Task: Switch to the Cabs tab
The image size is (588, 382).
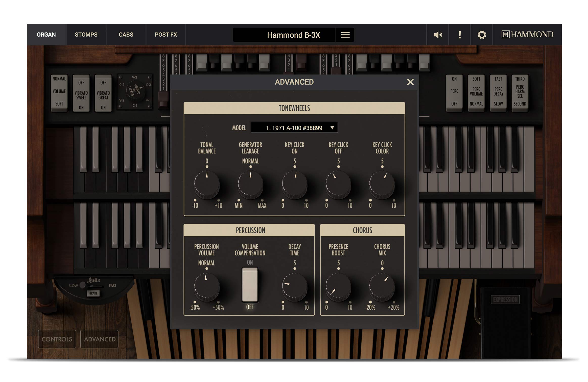Action: pyautogui.click(x=126, y=35)
